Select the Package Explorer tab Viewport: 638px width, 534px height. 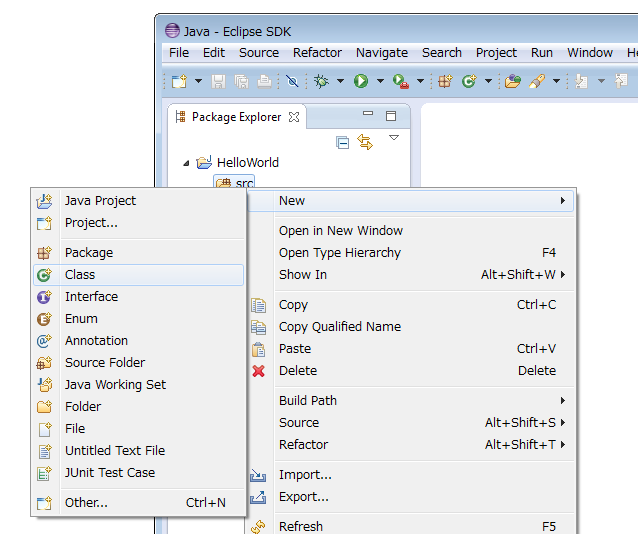point(236,117)
